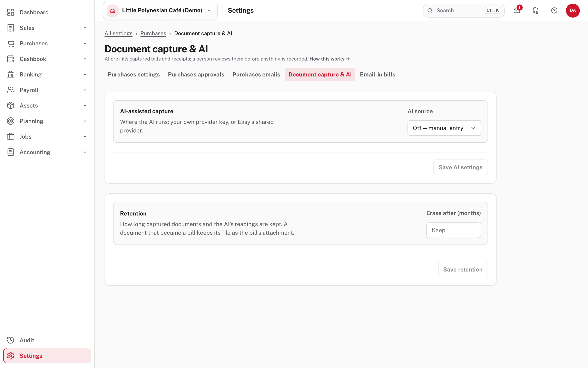
Task: Click the Assets box icon
Action: click(10, 106)
